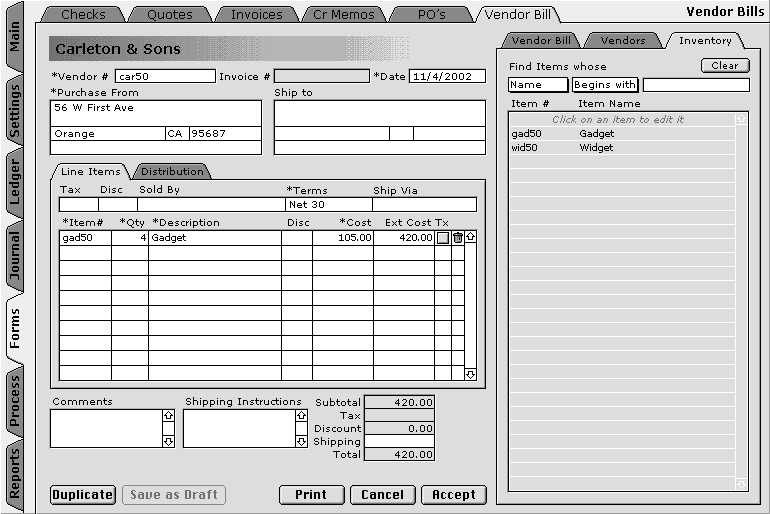Click the quantity cell showing 4
Image resolution: width=770 pixels, height=514 pixels.
130,238
